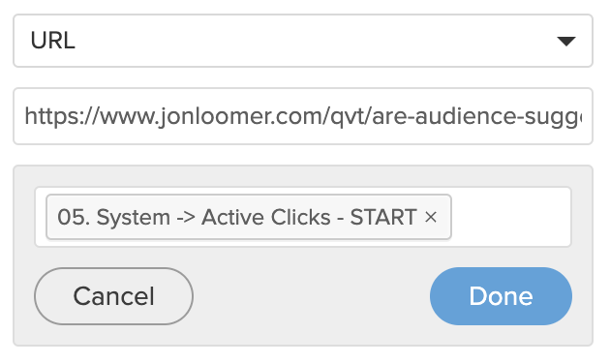The height and width of the screenshot is (364, 610).
Task: Click empty space in the tag input box
Action: pos(510,217)
